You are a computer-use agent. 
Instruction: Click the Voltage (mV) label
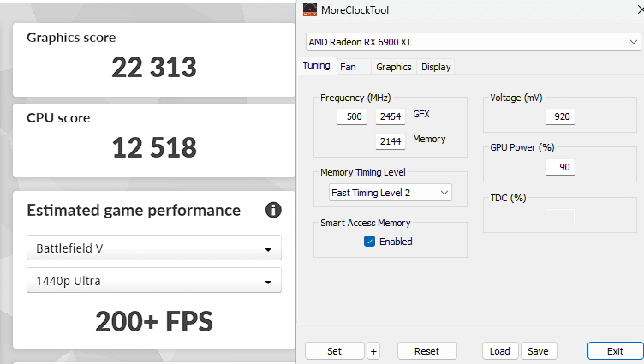coord(516,98)
